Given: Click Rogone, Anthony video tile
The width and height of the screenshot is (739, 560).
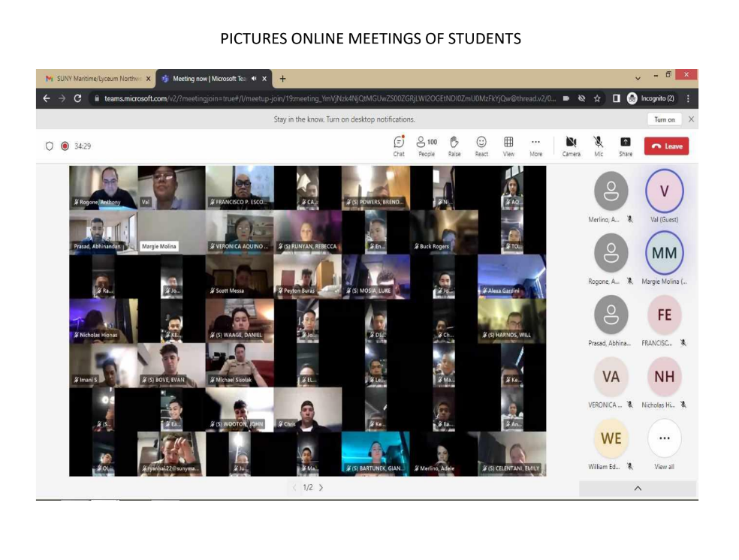Looking at the screenshot, I should (x=103, y=188).
